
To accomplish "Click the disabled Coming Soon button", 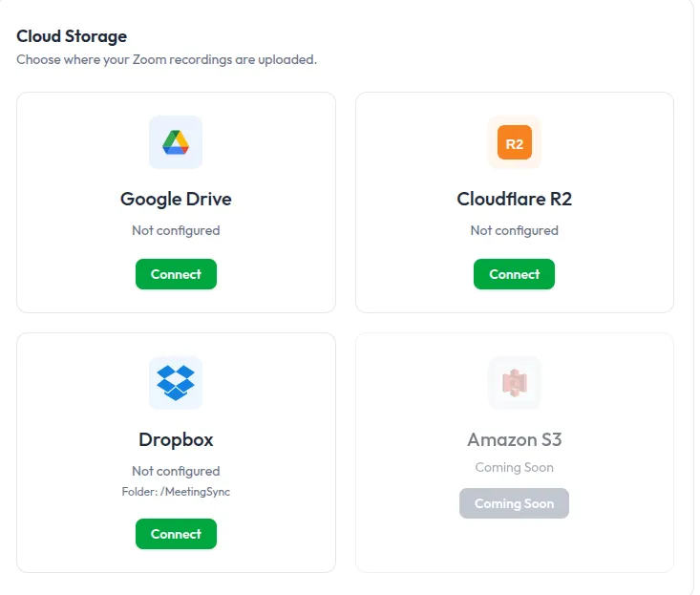I will [x=515, y=503].
